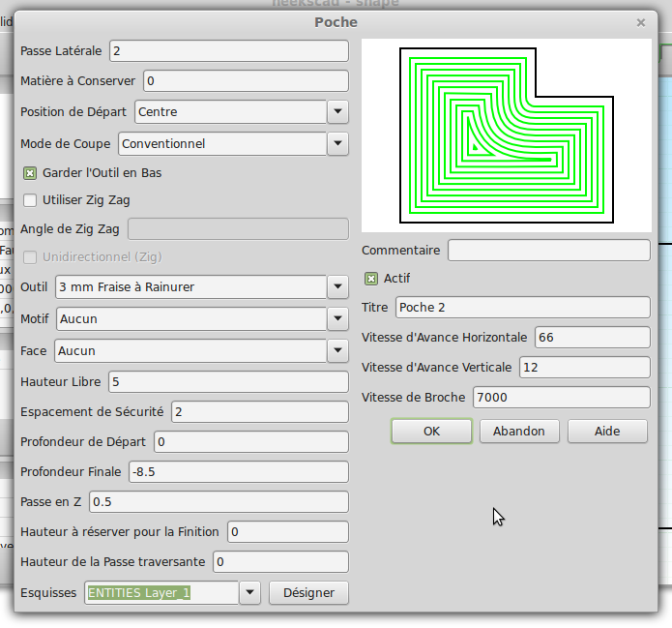Viewport: 672px width, 628px height.
Task: Expand the Esquisses dropdown arrow
Action: click(249, 592)
